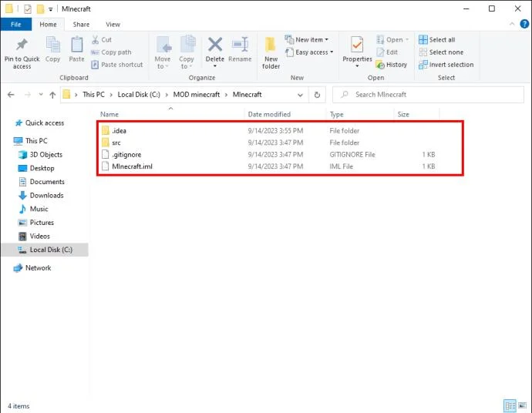Create a New folder

[x=271, y=53]
